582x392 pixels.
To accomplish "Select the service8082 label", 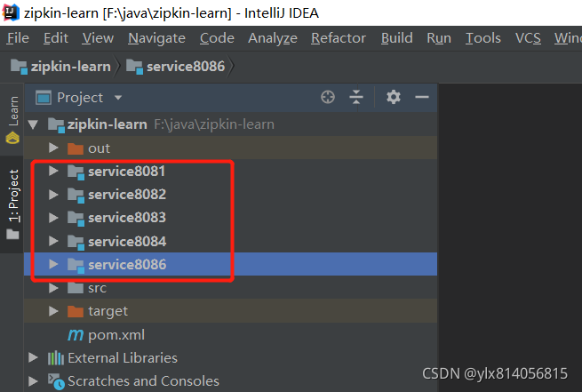I will [x=127, y=195].
